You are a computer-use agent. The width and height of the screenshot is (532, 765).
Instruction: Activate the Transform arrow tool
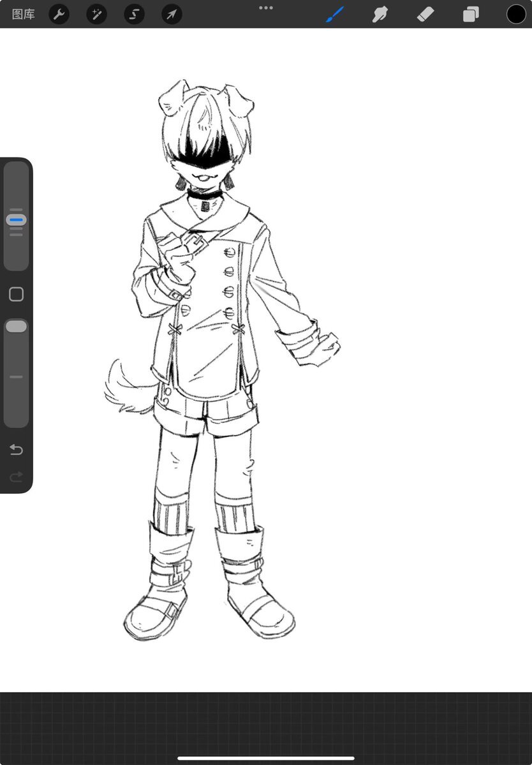tap(172, 14)
